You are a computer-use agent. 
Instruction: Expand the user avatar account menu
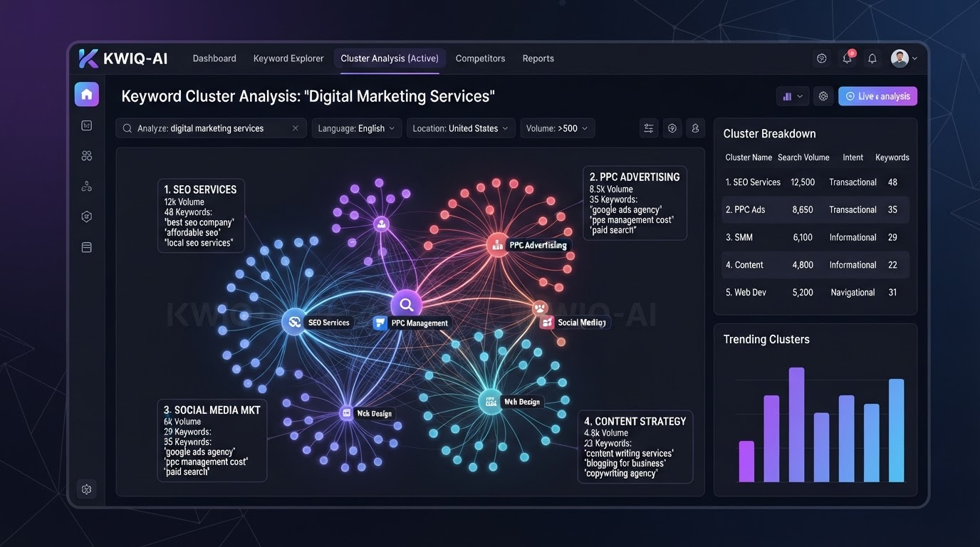pos(905,58)
